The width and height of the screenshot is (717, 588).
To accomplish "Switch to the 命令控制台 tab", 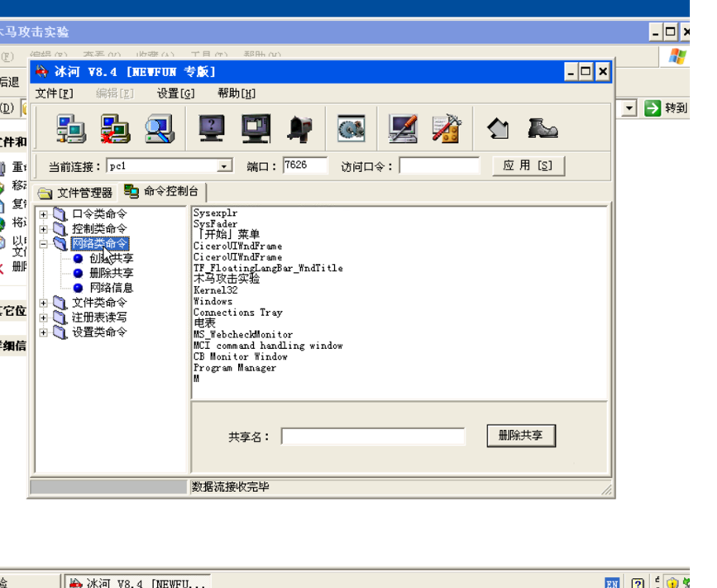I will tap(162, 191).
